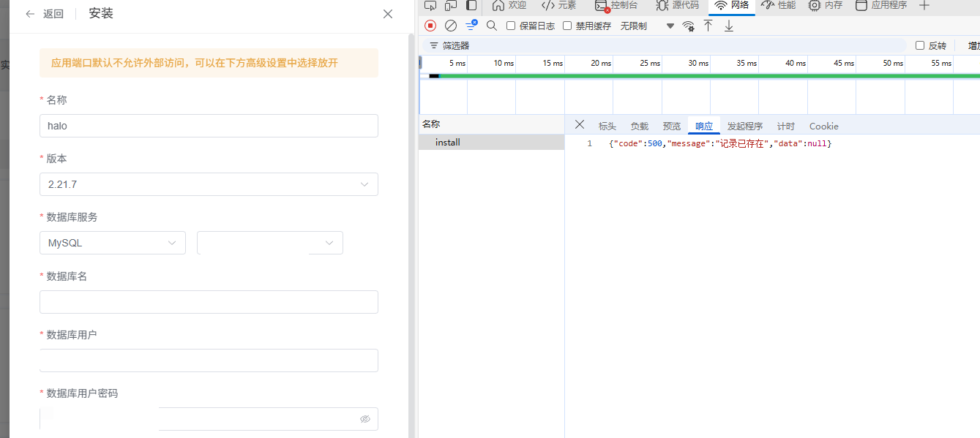Click the orange port access warning banner
Screen dimensions: 980x438
pyautogui.click(x=209, y=63)
